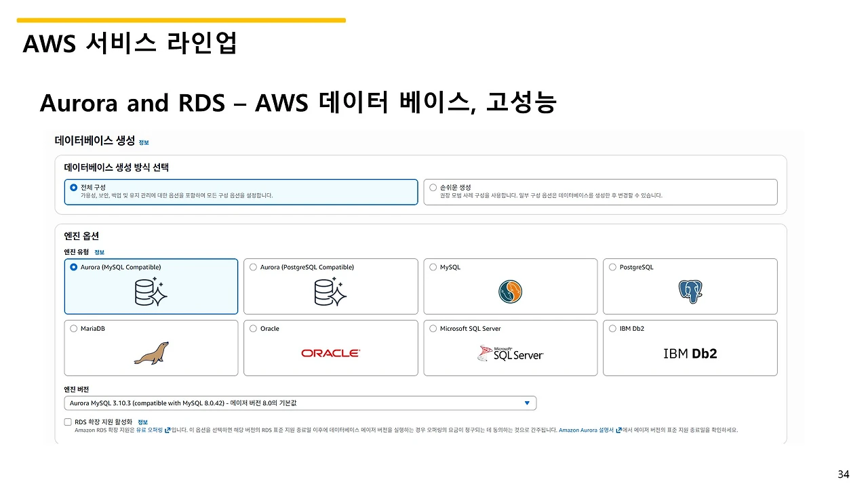Click the 손쉬운 생성 description starting '권장 모범 사례'

point(551,195)
